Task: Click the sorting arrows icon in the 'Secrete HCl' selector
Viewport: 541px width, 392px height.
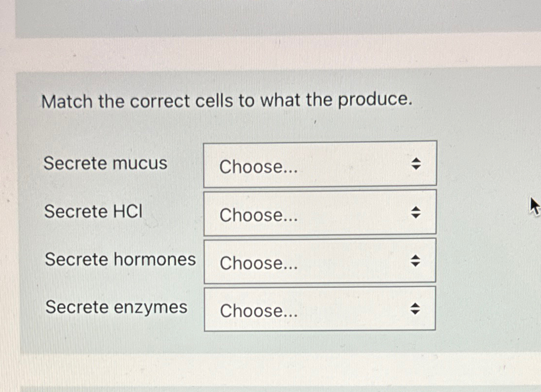Action: pyautogui.click(x=415, y=212)
